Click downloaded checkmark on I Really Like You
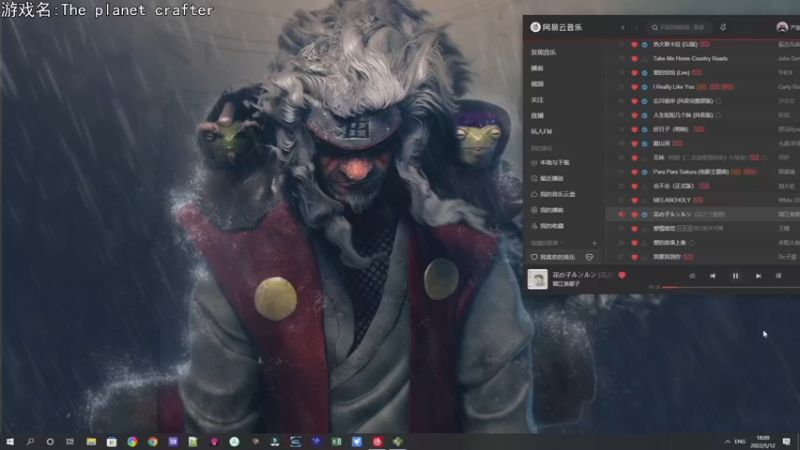The width and height of the screenshot is (800, 450). pos(644,87)
